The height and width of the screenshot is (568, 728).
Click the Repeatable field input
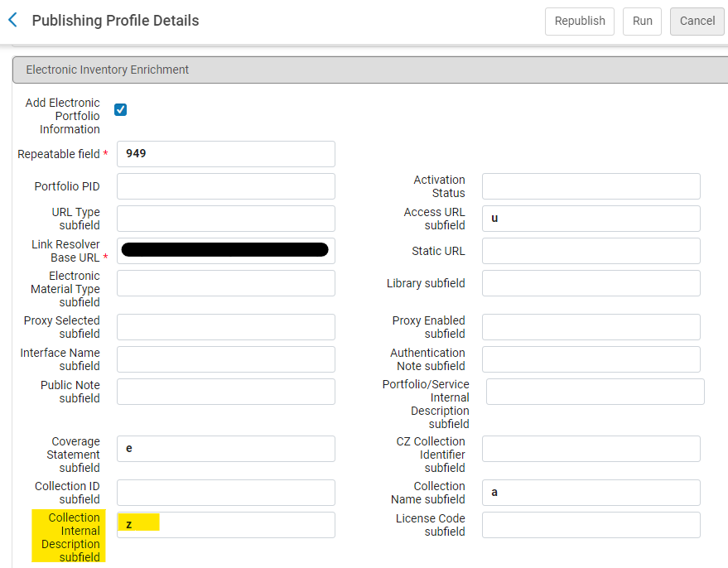(225, 154)
